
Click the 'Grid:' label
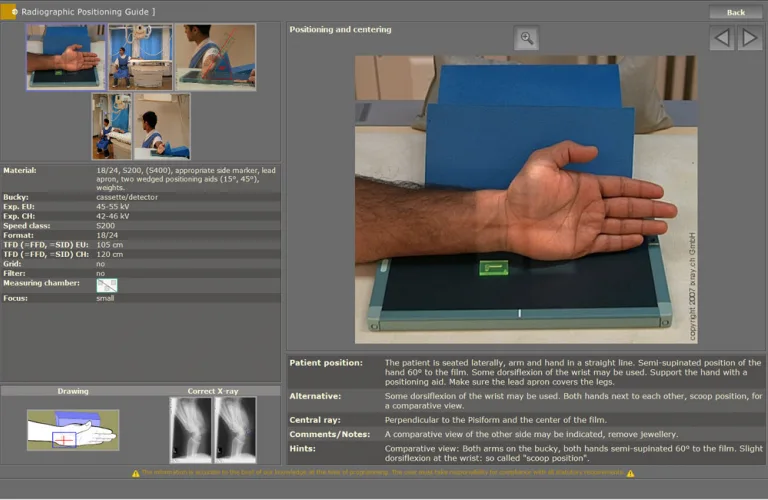(x=12, y=263)
